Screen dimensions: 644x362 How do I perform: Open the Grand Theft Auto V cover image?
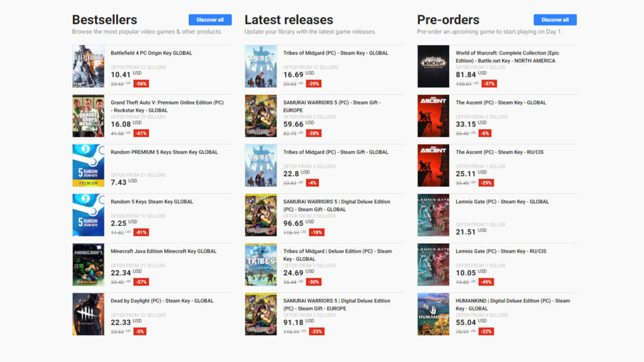click(x=88, y=116)
